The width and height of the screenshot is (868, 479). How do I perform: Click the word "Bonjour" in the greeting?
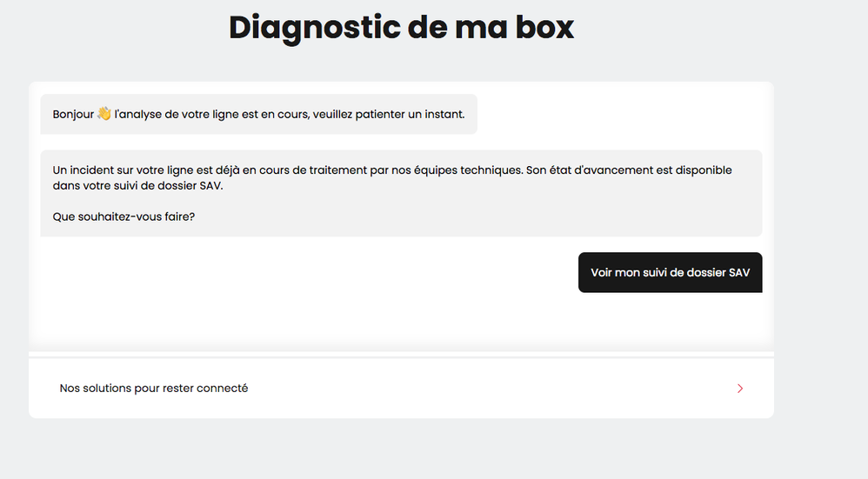coord(73,115)
